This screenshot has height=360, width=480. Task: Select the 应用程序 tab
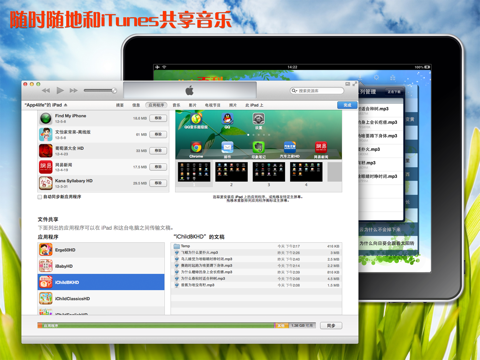(x=156, y=105)
